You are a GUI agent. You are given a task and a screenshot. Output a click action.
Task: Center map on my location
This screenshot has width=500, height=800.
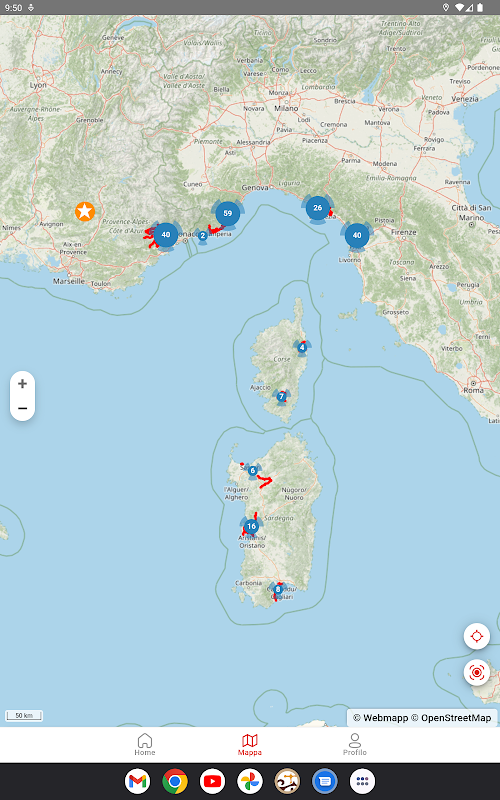tap(477, 636)
